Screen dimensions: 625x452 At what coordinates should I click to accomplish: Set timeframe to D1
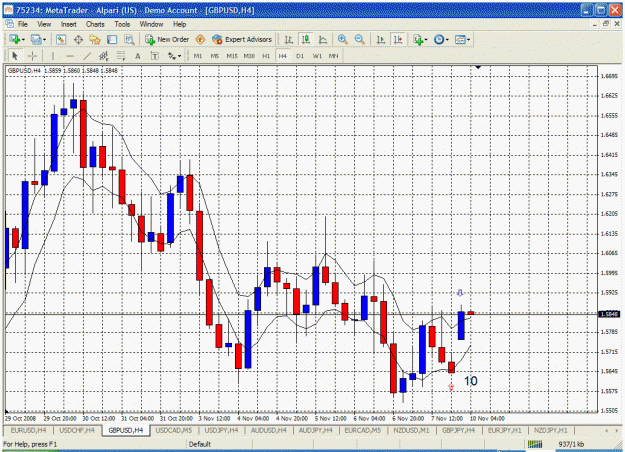click(300, 56)
